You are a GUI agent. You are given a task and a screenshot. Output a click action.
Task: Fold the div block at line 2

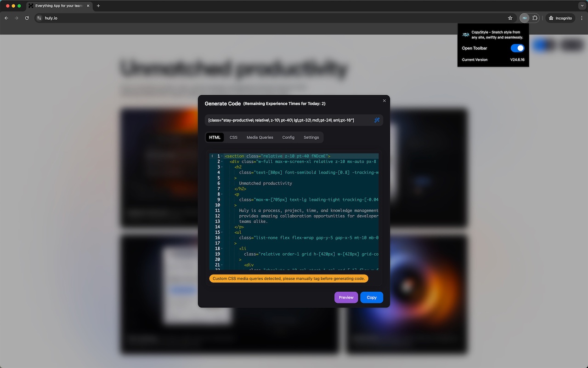pos(222,162)
